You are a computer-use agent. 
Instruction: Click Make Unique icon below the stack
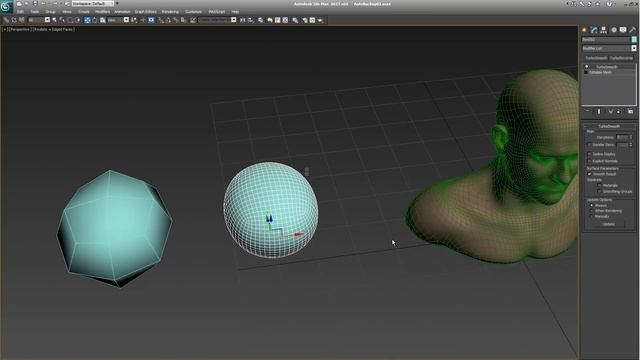pos(611,111)
